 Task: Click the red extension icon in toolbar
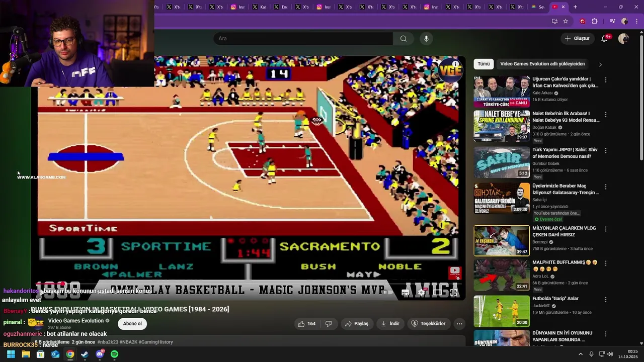pyautogui.click(x=583, y=21)
